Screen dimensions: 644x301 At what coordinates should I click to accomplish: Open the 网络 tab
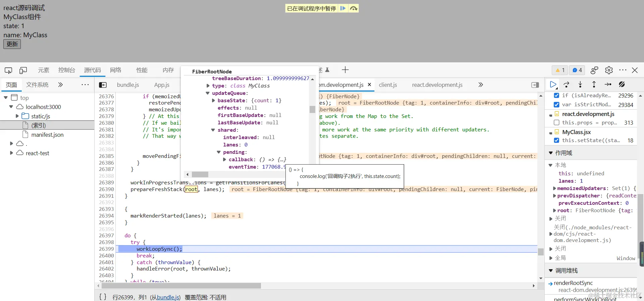(x=116, y=70)
